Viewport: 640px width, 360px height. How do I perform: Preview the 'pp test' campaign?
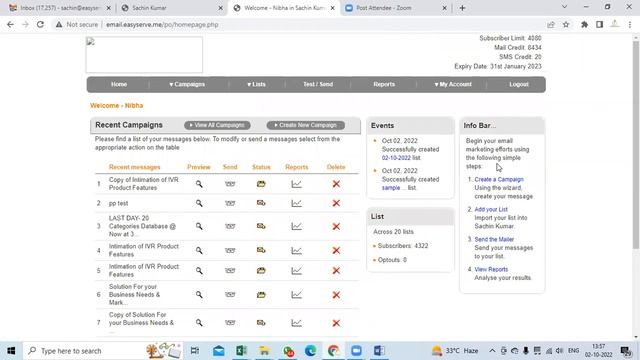(199, 203)
